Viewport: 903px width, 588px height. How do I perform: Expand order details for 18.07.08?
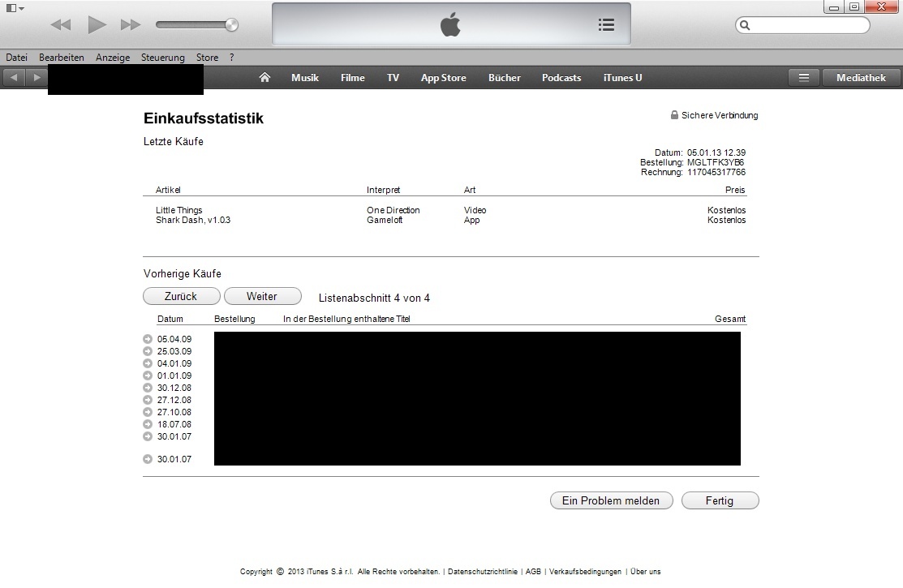click(x=148, y=424)
